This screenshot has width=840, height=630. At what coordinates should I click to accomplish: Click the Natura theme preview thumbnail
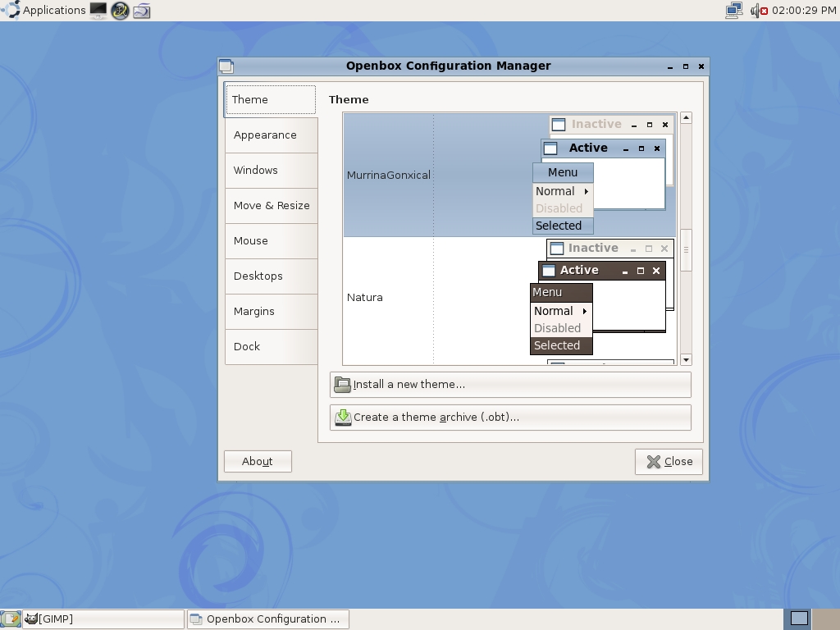tap(602, 297)
